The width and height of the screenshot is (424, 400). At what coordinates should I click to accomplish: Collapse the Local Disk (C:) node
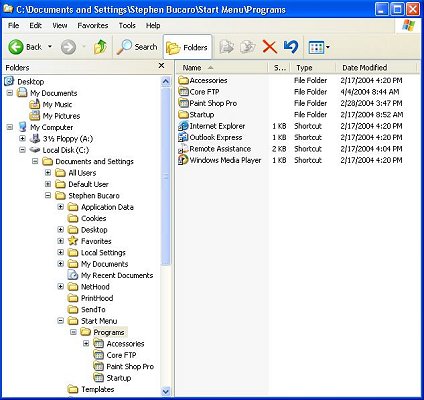22,150
